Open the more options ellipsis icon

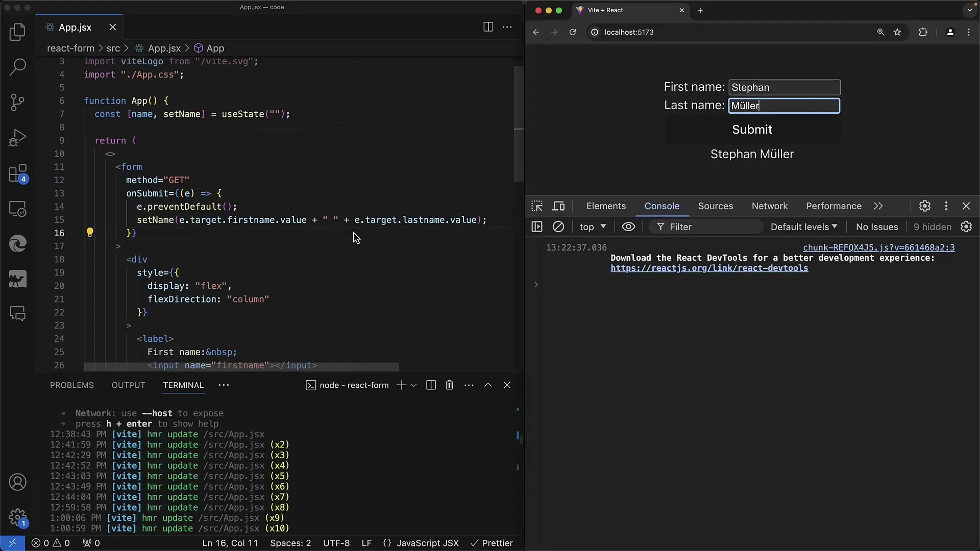(507, 27)
